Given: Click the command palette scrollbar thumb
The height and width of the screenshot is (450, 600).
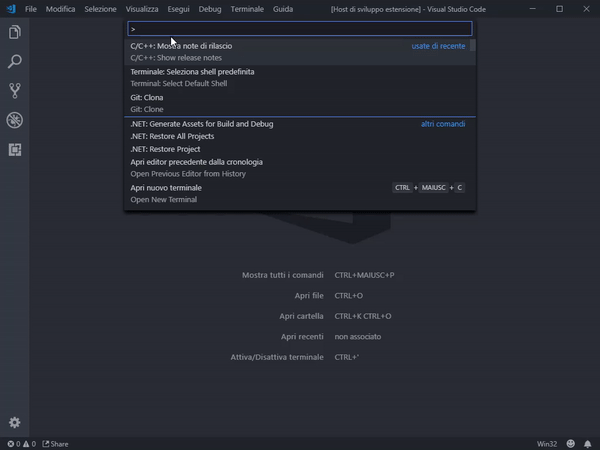Looking at the screenshot, I should tap(473, 45).
